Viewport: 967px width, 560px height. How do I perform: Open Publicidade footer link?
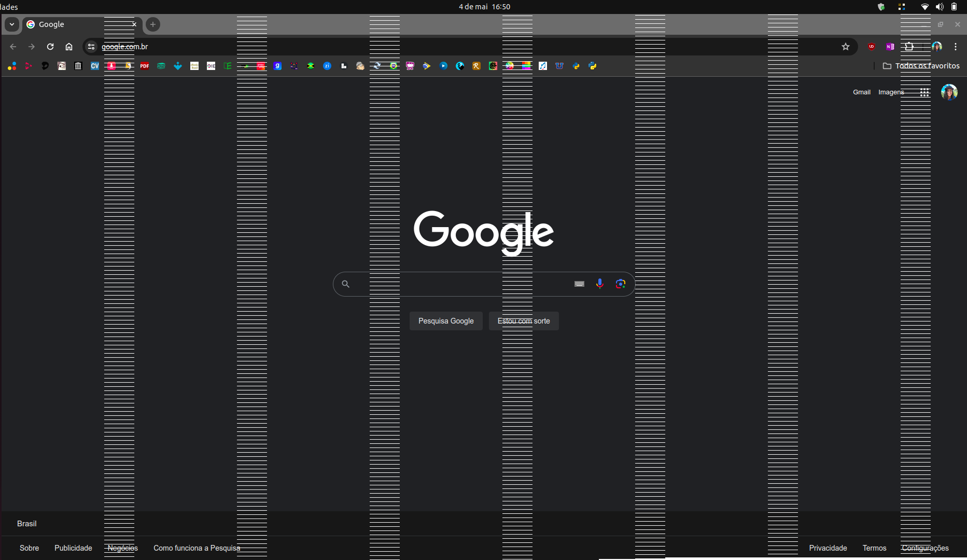coord(73,548)
